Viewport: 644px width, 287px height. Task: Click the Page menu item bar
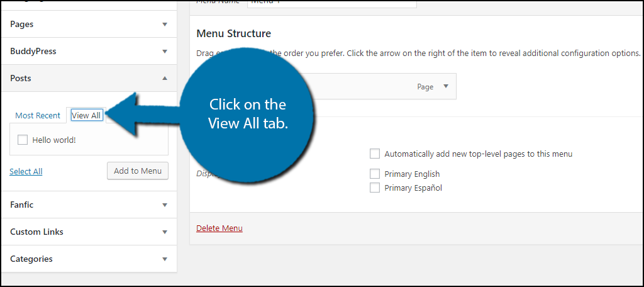click(377, 87)
